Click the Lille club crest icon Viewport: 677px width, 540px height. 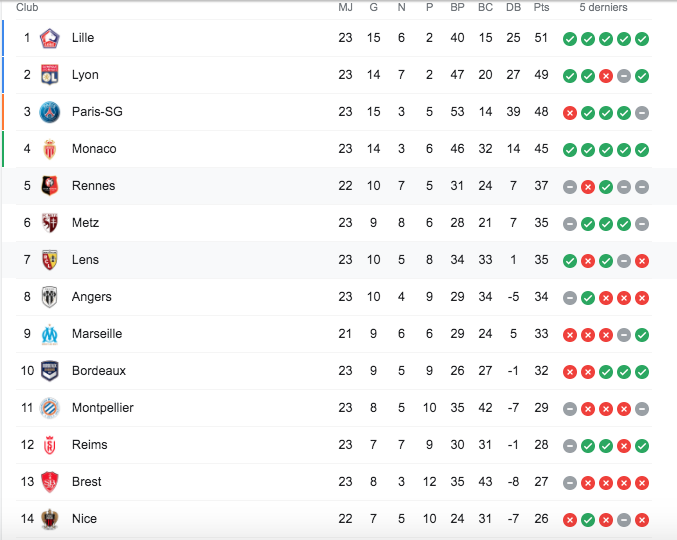coord(50,38)
